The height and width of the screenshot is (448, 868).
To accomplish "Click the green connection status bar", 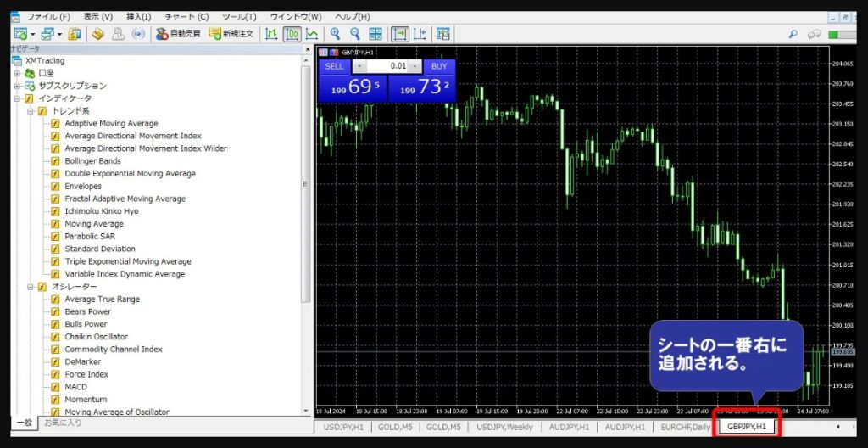I will click(x=840, y=35).
